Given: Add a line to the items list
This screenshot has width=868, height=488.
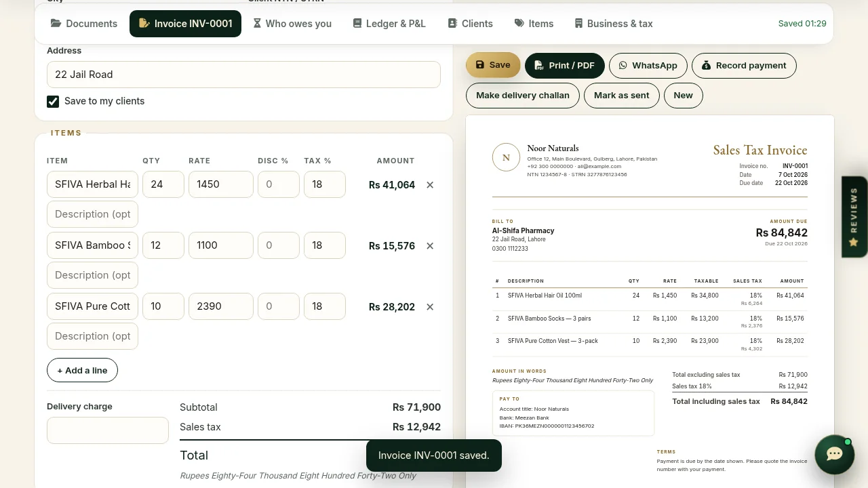Looking at the screenshot, I should tap(82, 370).
